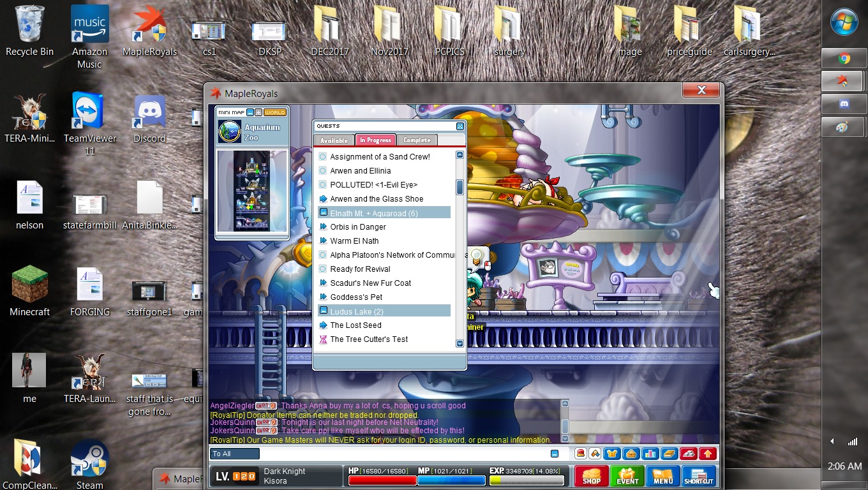The height and width of the screenshot is (490, 868).
Task: Select the 'Scadur's New Fur Coat' quest
Action: [370, 283]
